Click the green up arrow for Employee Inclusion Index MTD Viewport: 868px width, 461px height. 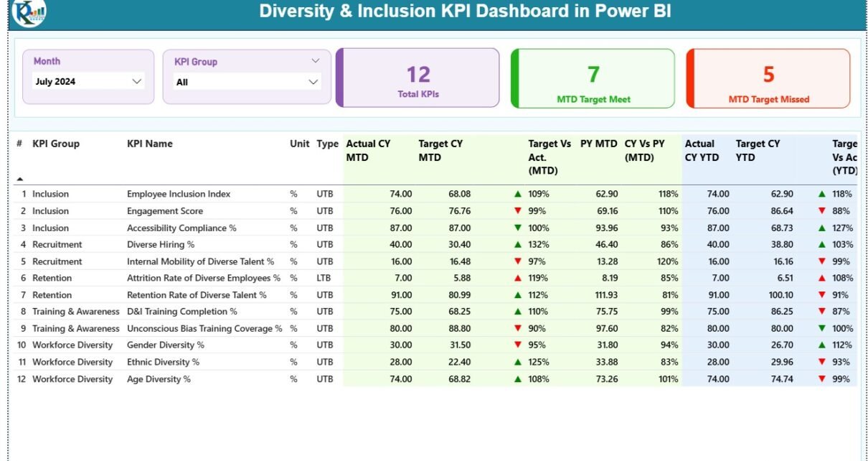[517, 194]
